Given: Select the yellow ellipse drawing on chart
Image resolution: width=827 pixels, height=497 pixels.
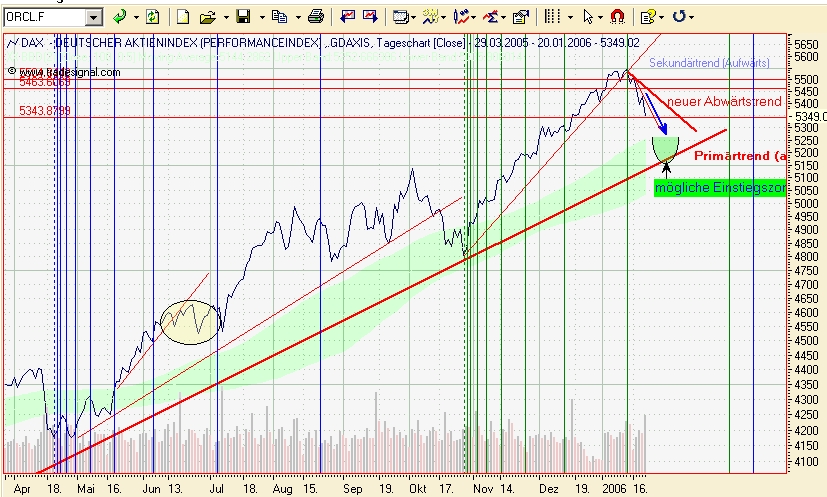Looking at the screenshot, I should (190, 322).
